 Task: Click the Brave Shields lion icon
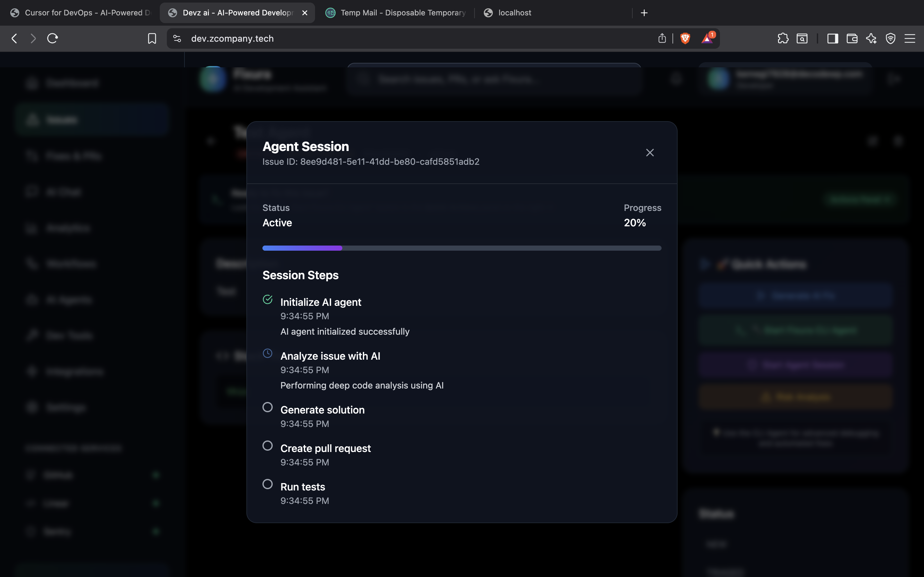(x=685, y=38)
